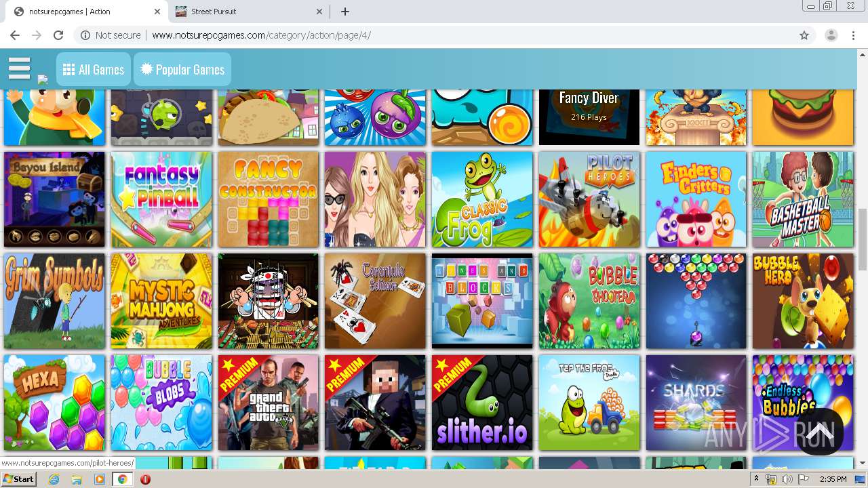Viewport: 868px width, 488px height.
Task: Open File Explorer from the taskbar
Action: pyautogui.click(x=77, y=479)
